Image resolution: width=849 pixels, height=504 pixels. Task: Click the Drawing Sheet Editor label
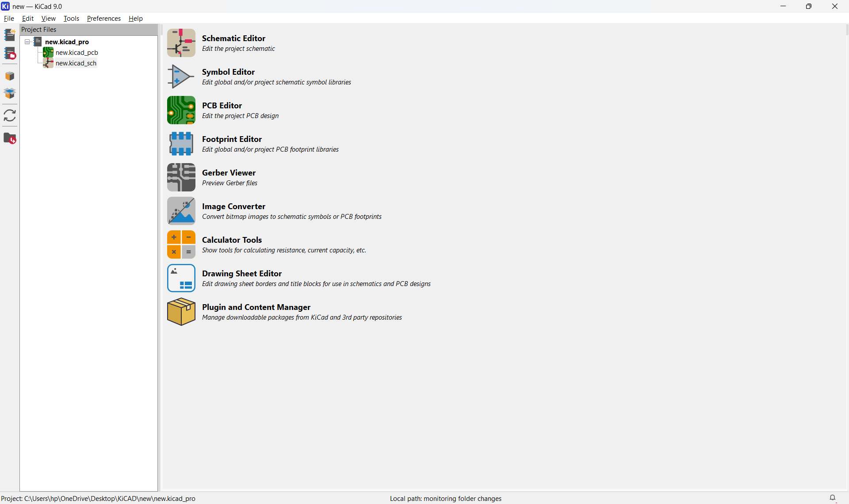[241, 273]
